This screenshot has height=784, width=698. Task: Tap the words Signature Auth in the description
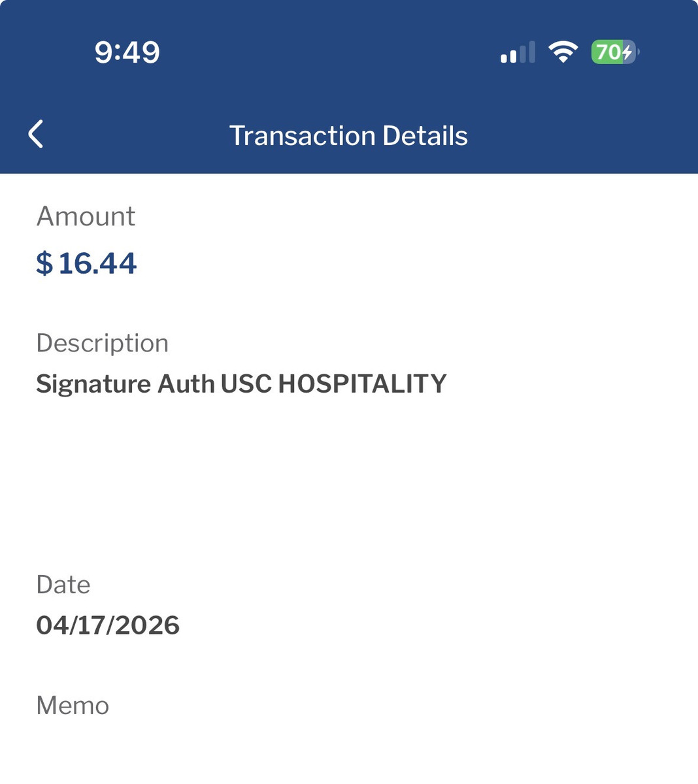pyautogui.click(x=125, y=384)
